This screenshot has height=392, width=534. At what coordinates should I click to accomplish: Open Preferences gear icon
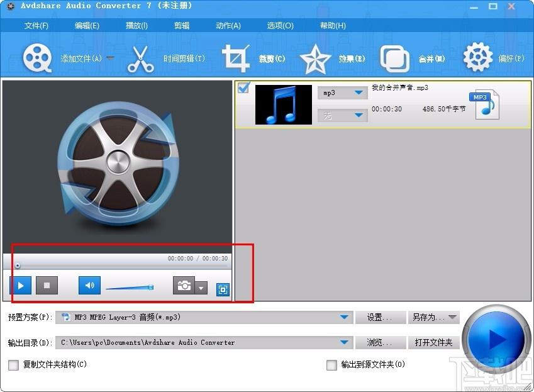pos(478,57)
